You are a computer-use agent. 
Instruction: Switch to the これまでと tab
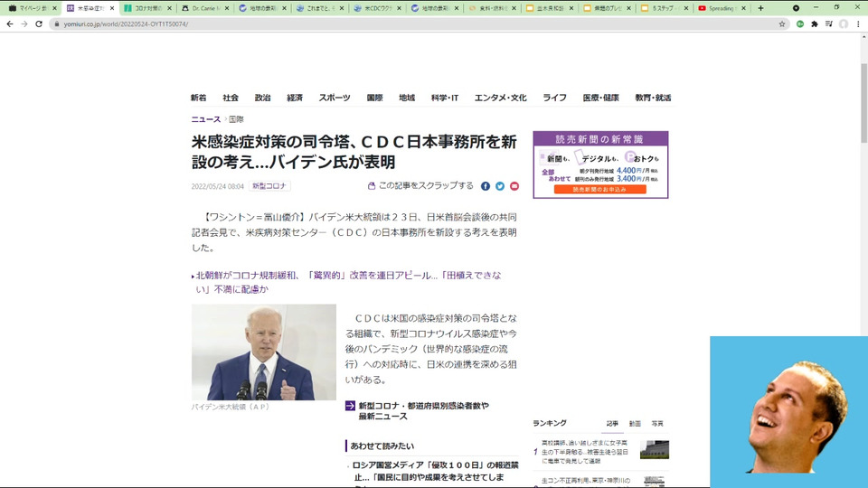pos(319,8)
